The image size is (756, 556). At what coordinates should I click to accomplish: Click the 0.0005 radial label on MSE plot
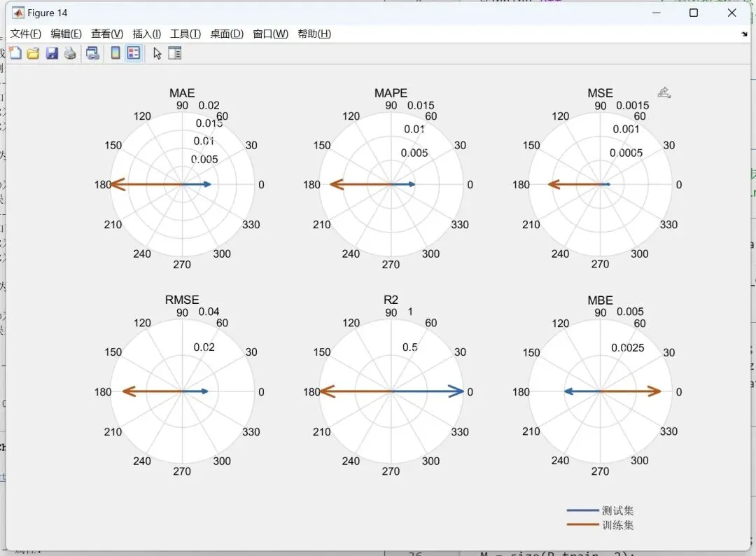pyautogui.click(x=626, y=153)
